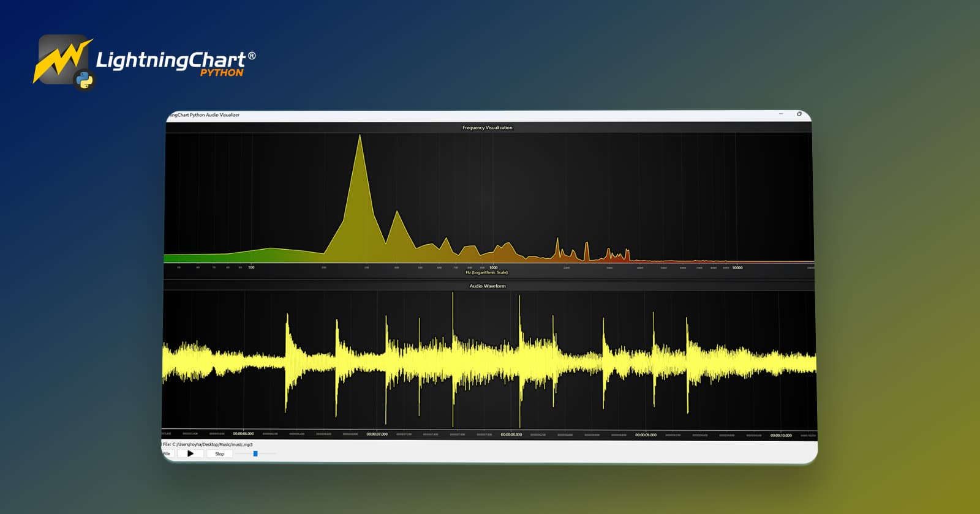Click the music.mp3 file path label

[x=208, y=444]
